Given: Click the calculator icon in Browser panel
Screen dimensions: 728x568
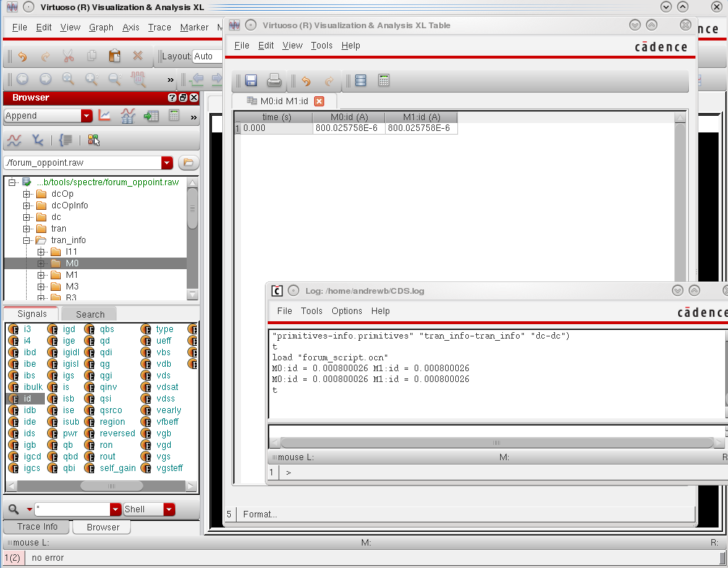Looking at the screenshot, I should (x=174, y=115).
